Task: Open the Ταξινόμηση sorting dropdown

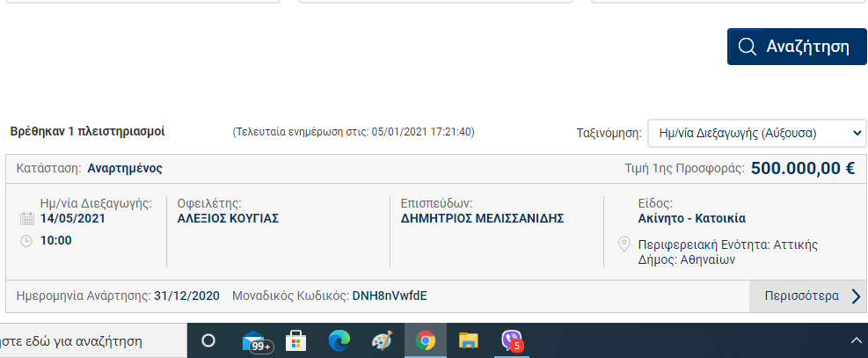Action: click(x=756, y=133)
